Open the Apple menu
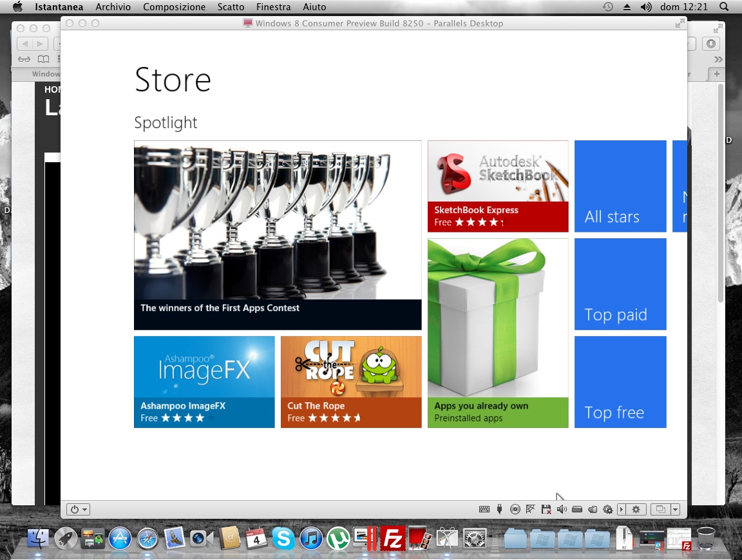742x560 pixels. (17, 7)
